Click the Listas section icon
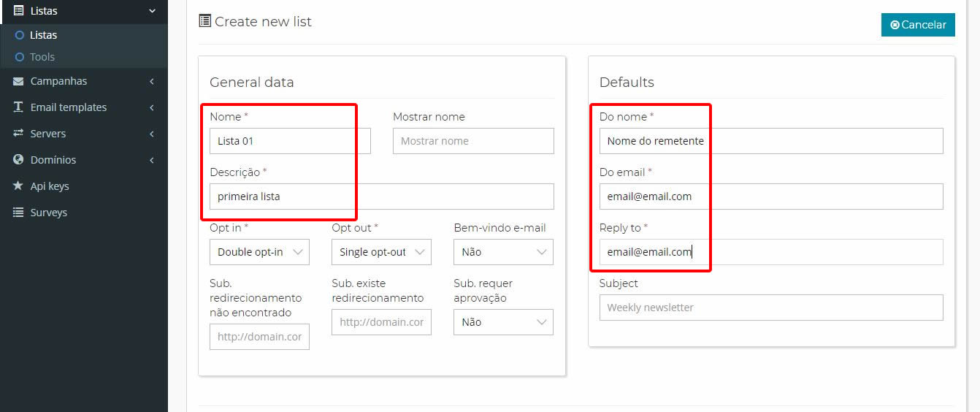The width and height of the screenshot is (980, 412). coord(18,11)
